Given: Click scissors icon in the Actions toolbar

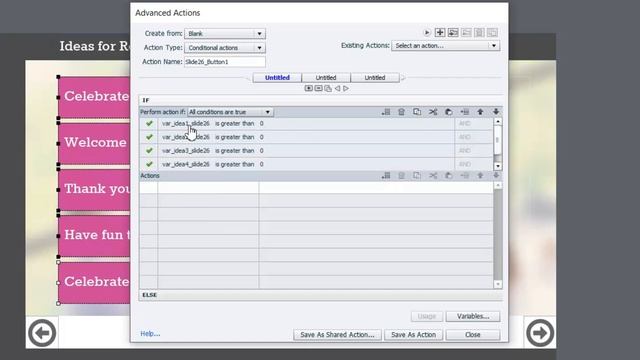Looking at the screenshot, I should (433, 176).
